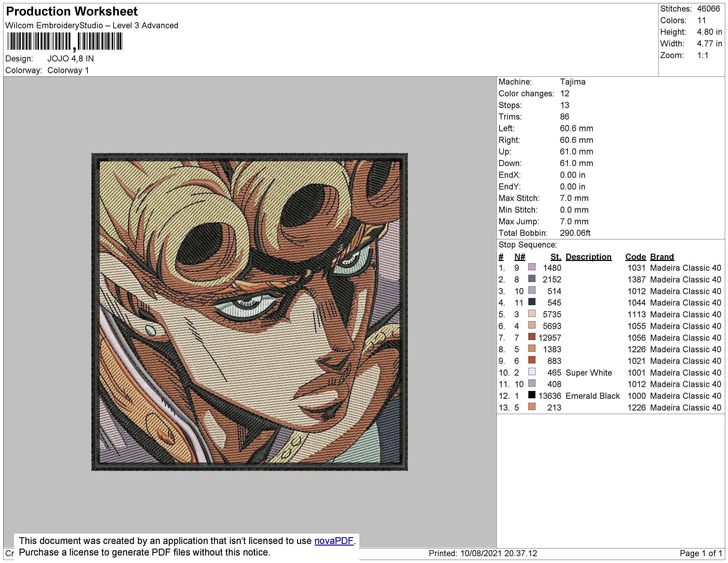Image resolution: width=728 pixels, height=563 pixels.
Task: Click the tan swatch for stop 6
Action: [532, 325]
